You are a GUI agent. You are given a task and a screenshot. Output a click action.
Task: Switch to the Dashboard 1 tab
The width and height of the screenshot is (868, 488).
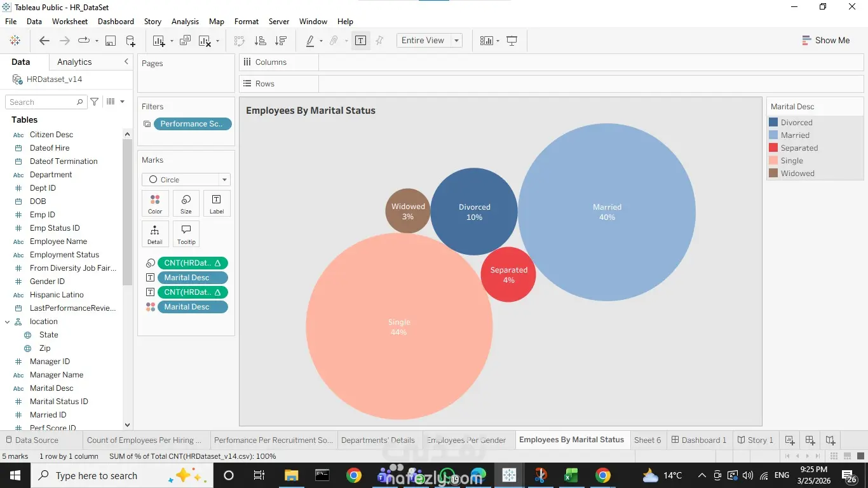698,440
